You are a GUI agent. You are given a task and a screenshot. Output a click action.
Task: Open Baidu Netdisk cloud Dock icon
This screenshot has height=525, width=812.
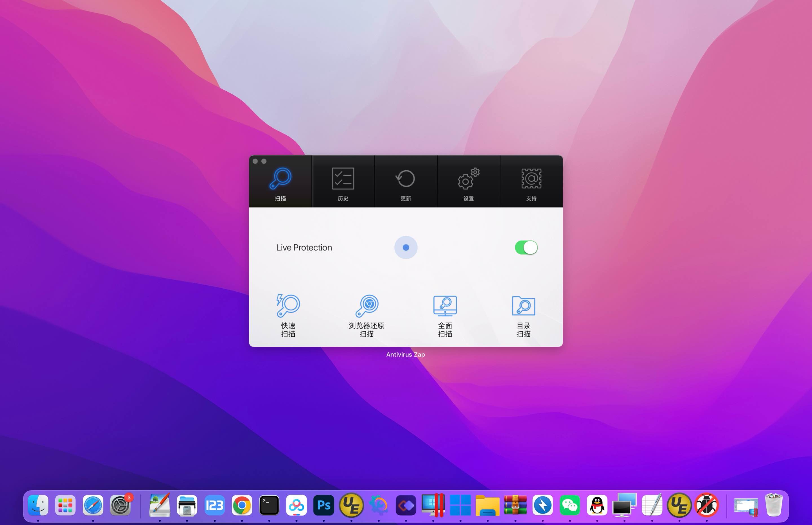296,505
